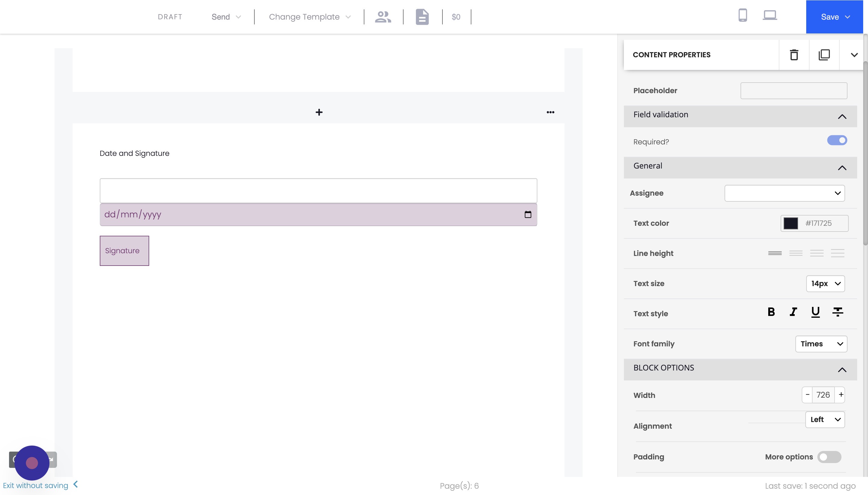Click Exit without saving link

36,485
